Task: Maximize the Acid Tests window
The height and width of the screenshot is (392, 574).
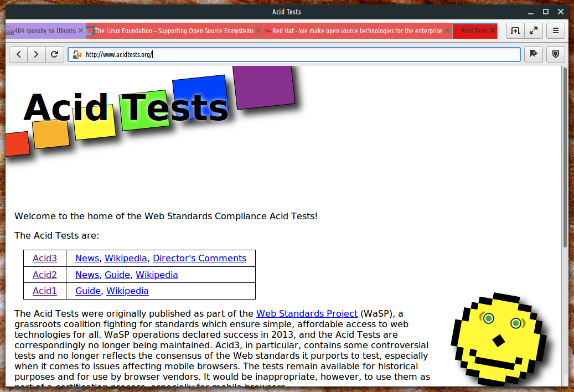Action: [545, 12]
